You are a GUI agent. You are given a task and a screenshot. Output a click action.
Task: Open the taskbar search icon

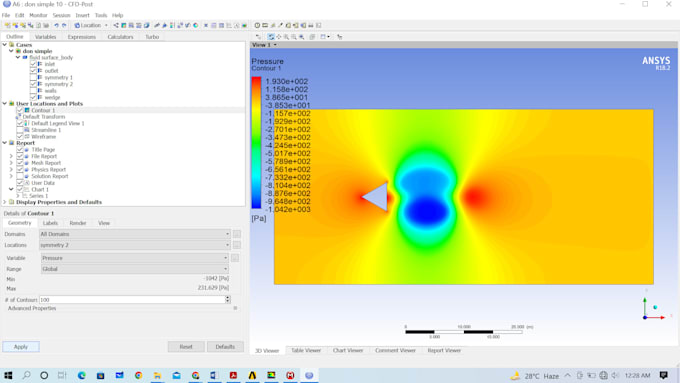pos(26,375)
